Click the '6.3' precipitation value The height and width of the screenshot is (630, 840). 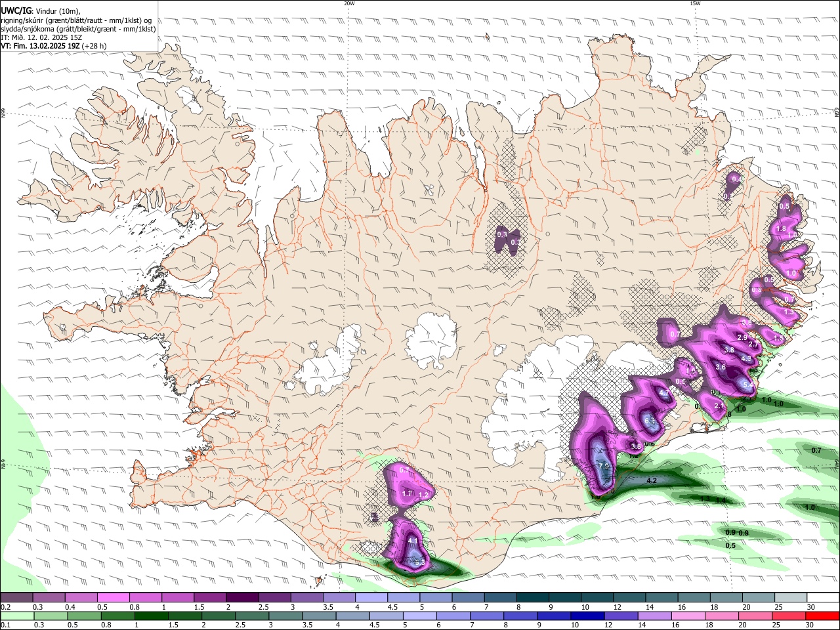[x=650, y=421]
